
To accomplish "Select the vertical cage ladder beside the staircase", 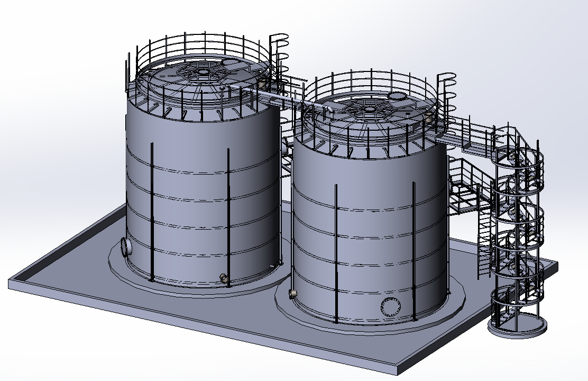I will point(483,243).
